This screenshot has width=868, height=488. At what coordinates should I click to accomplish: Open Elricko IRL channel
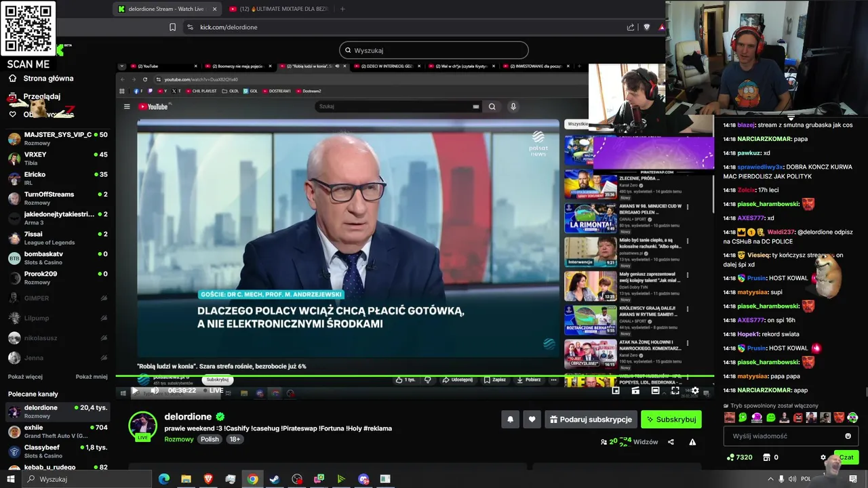click(x=58, y=178)
